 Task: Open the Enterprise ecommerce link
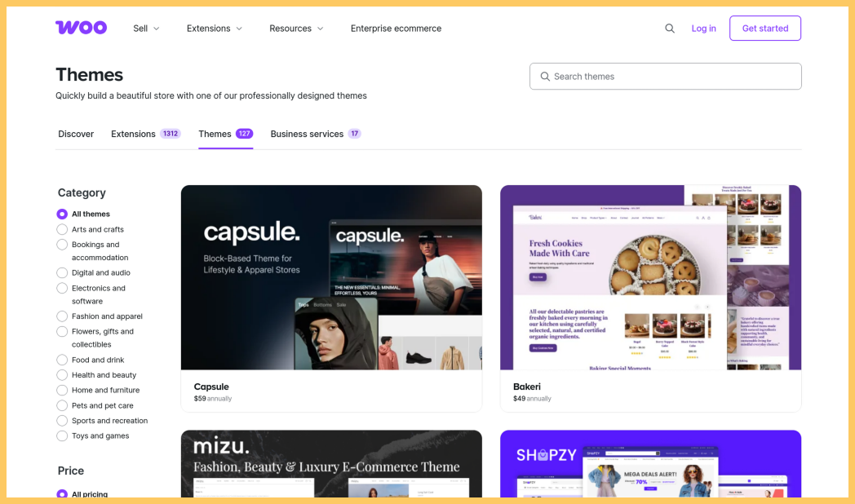click(396, 29)
